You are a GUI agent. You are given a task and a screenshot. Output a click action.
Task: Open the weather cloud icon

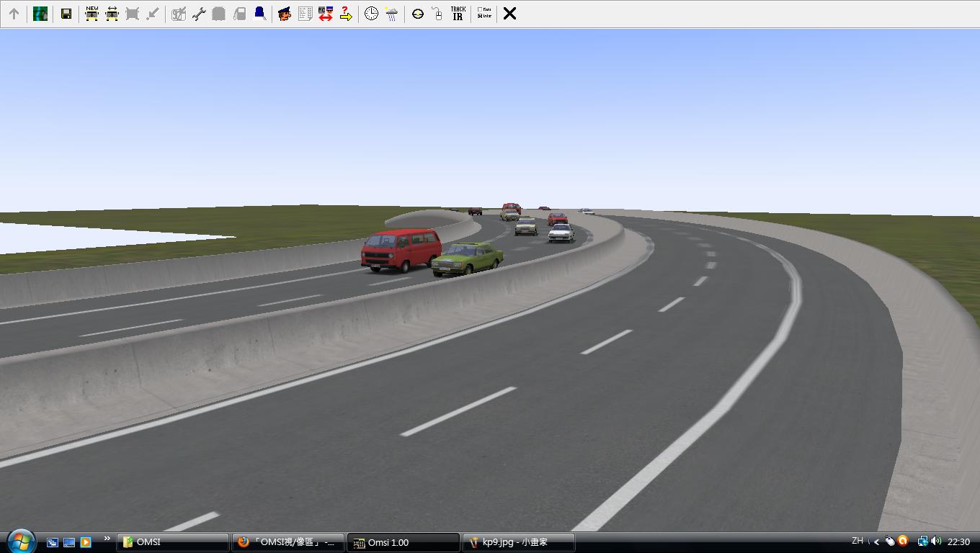point(391,14)
